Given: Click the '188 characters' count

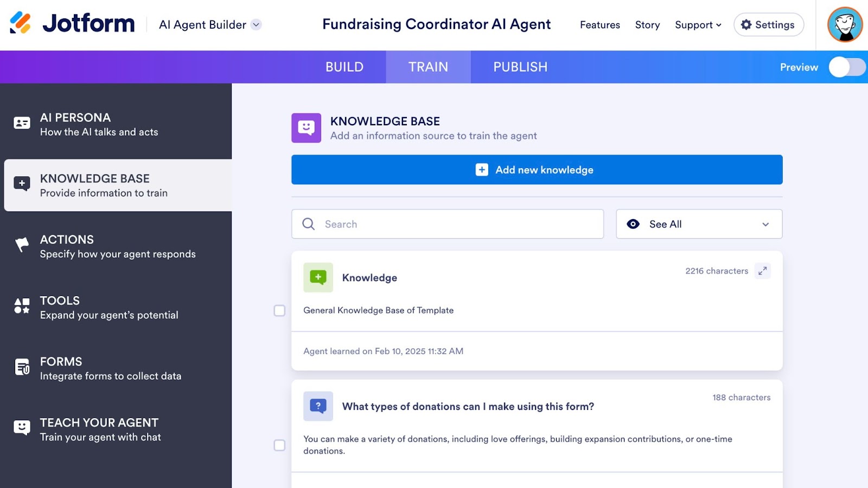Looking at the screenshot, I should coord(742,397).
